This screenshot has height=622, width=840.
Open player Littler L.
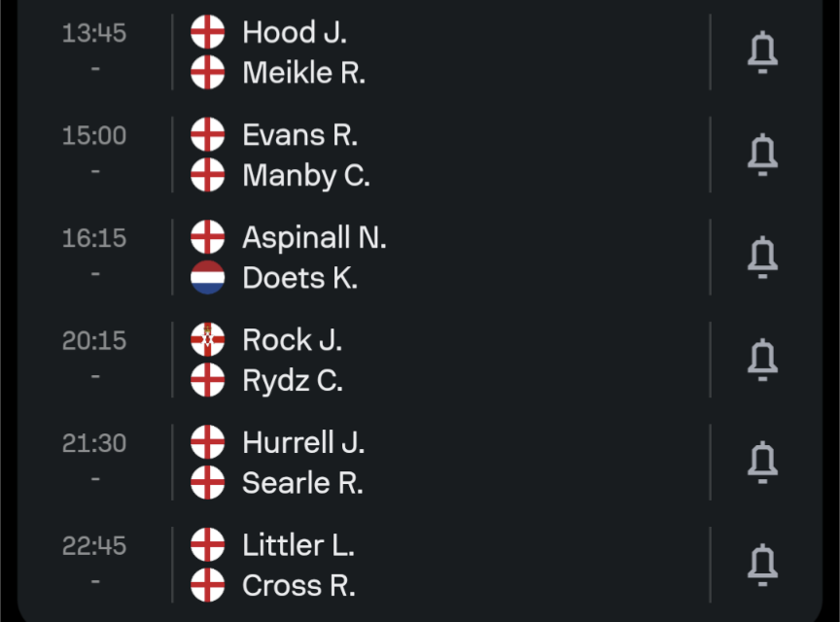click(298, 545)
